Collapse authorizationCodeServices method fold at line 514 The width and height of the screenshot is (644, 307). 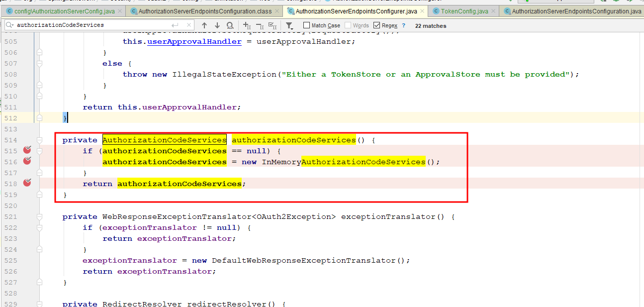pyautogui.click(x=39, y=140)
